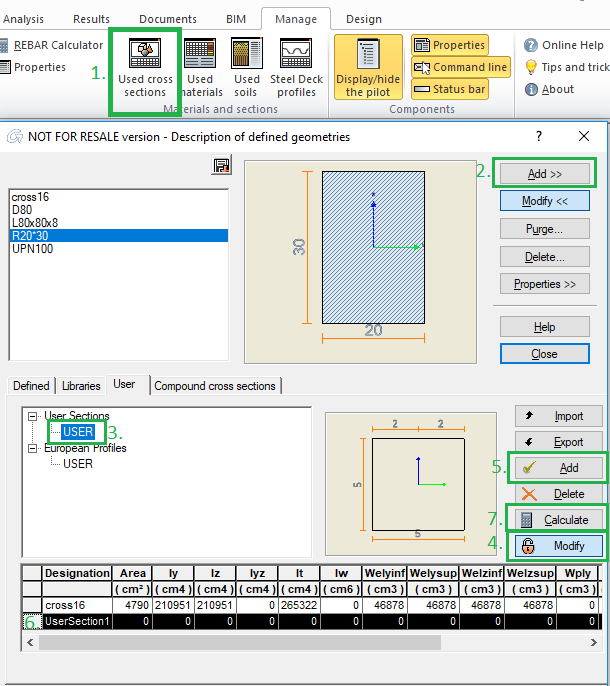The width and height of the screenshot is (610, 686).
Task: Toggle the Status bar component
Action: (x=449, y=89)
